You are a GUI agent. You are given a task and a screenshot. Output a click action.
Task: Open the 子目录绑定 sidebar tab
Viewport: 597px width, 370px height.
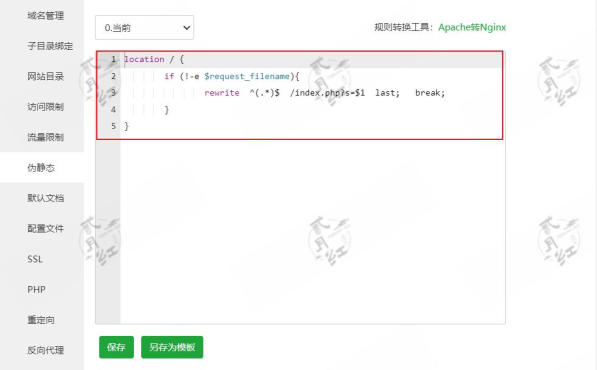[x=50, y=46]
